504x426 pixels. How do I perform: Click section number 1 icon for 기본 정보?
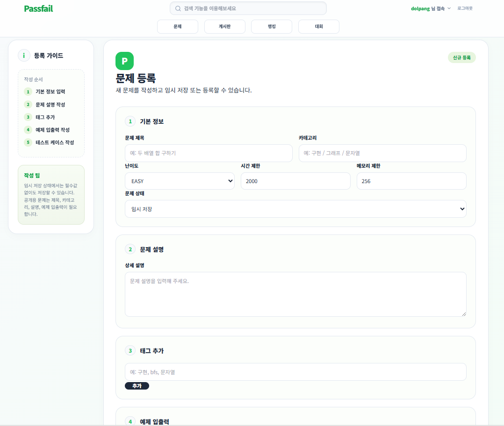(130, 121)
